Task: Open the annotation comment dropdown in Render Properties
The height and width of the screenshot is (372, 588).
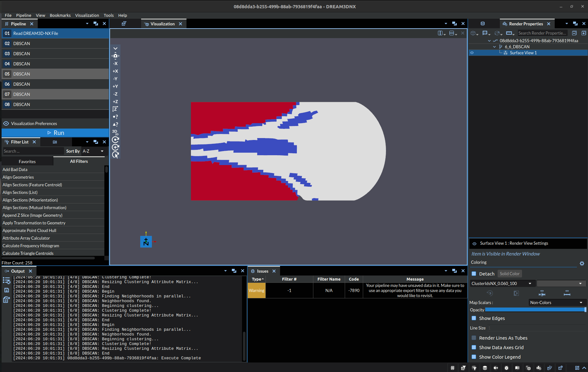Action: pyautogui.click(x=487, y=33)
